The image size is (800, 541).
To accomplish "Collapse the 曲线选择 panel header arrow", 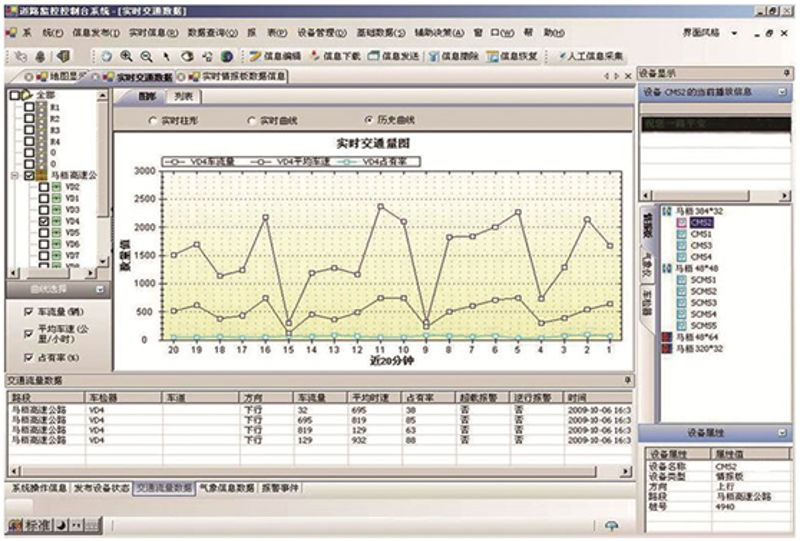I will coord(99,289).
